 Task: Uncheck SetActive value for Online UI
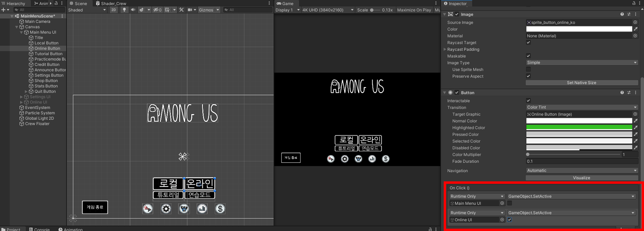click(x=509, y=220)
